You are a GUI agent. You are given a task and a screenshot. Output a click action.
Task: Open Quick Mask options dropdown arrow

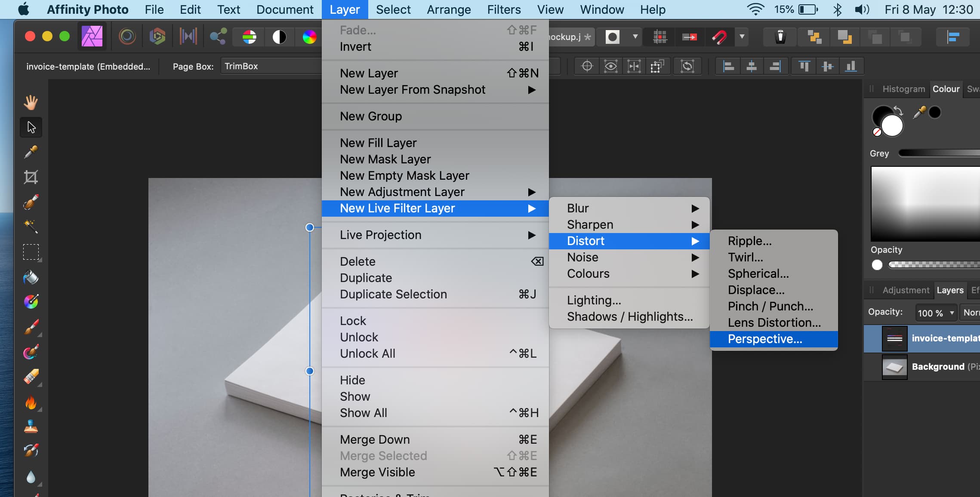tap(635, 37)
